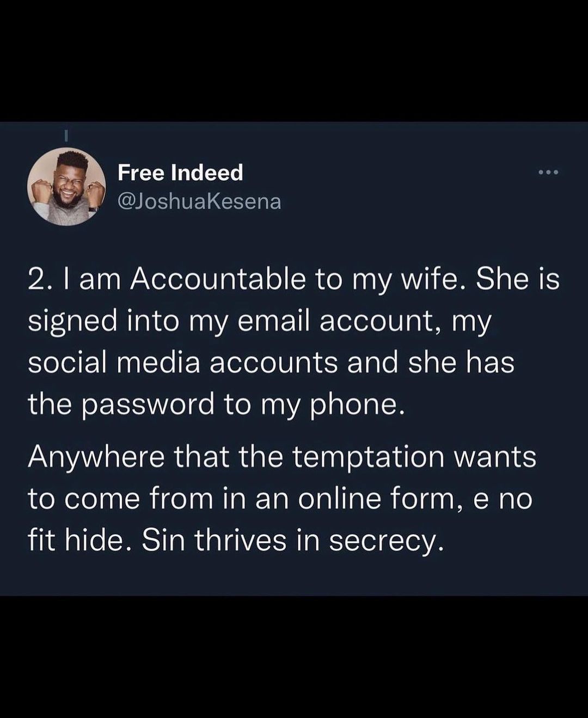Image resolution: width=588 pixels, height=718 pixels.
Task: Click the word "Anywhere" in the second paragraph
Action: click(96, 456)
